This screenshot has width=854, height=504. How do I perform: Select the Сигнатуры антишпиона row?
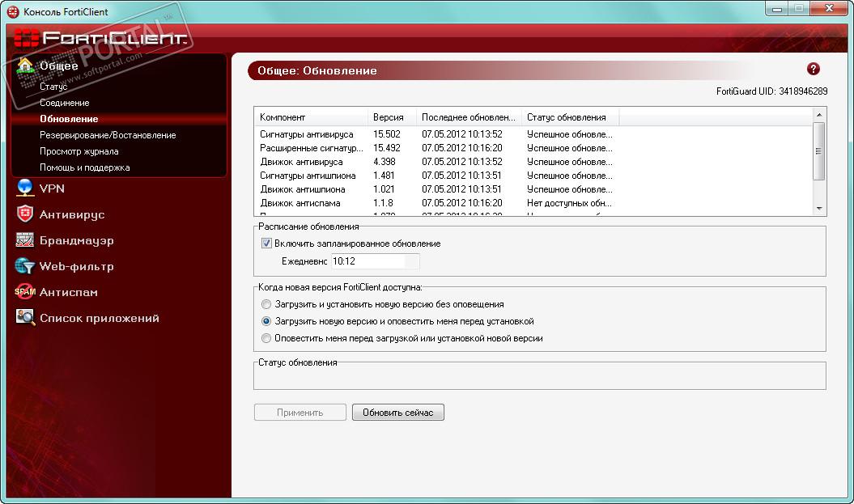click(x=435, y=176)
